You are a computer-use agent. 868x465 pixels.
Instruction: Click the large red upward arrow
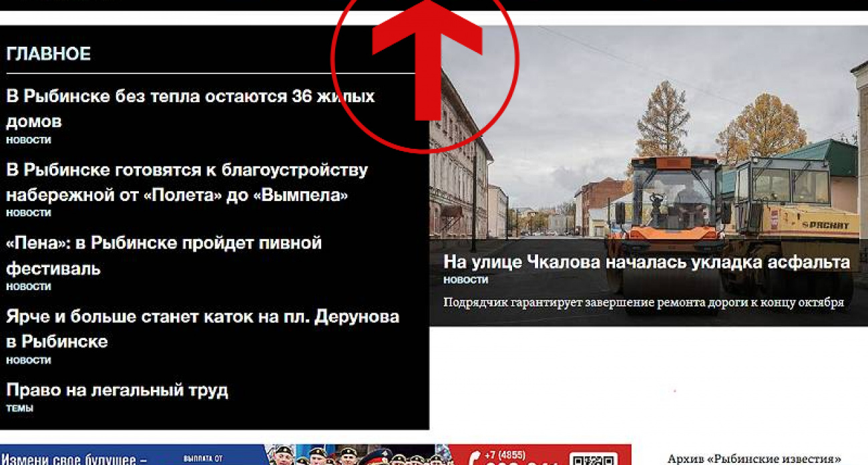tap(427, 60)
